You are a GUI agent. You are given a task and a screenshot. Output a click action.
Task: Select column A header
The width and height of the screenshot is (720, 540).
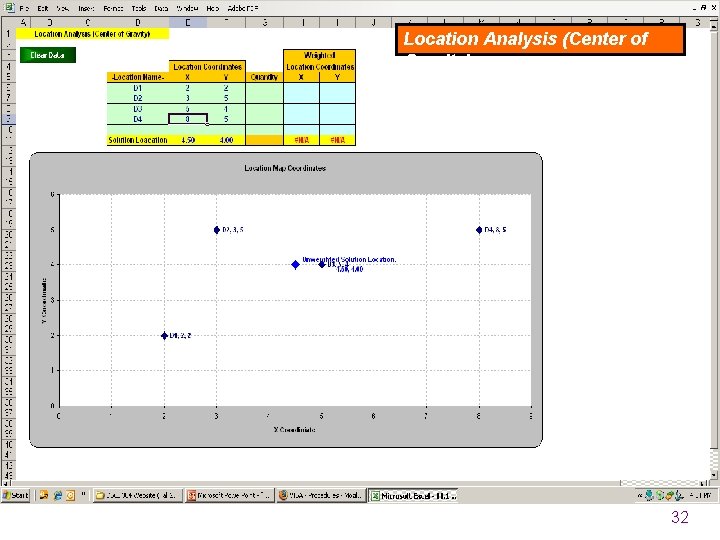coord(23,22)
